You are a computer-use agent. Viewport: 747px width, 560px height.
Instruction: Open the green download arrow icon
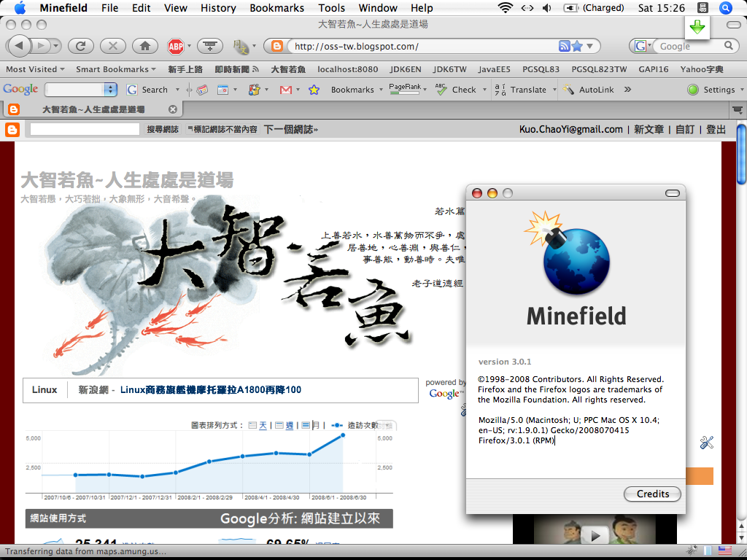(x=697, y=28)
